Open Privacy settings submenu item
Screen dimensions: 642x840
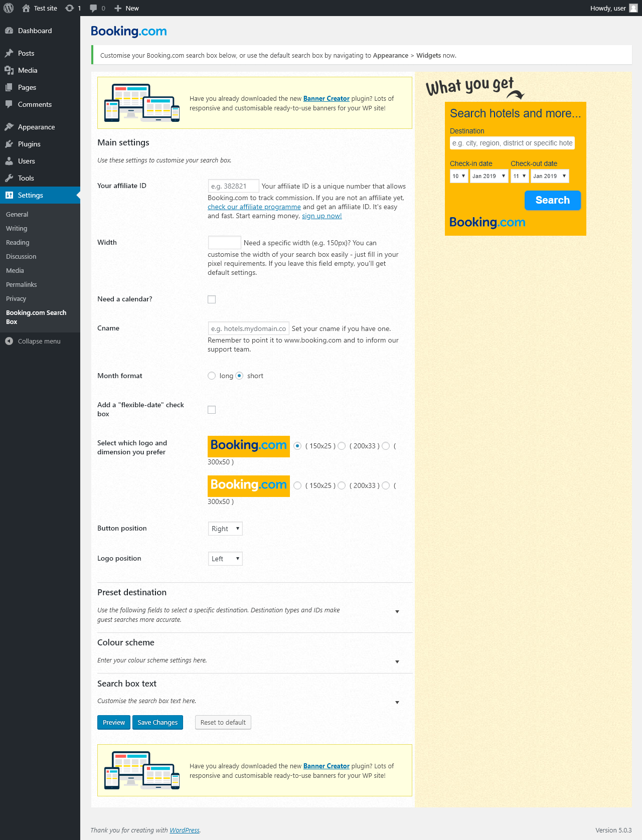(16, 298)
